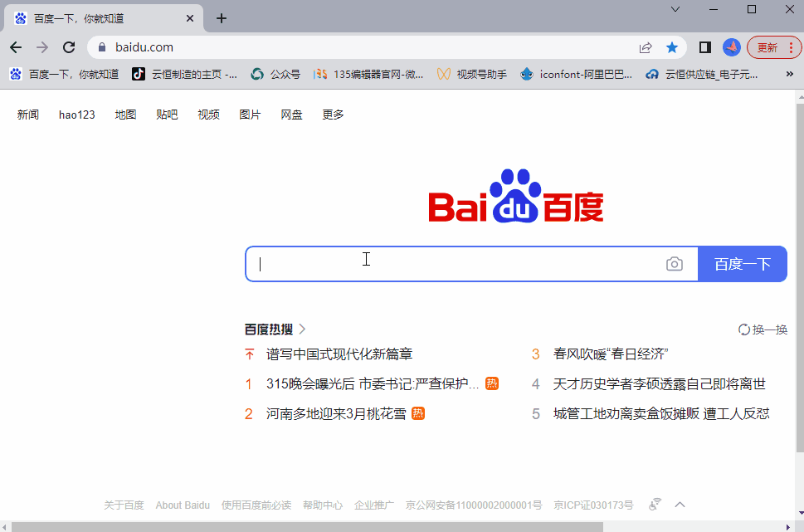Reload the page with the refresh icon
Viewport: 804px width, 532px height.
click(69, 47)
